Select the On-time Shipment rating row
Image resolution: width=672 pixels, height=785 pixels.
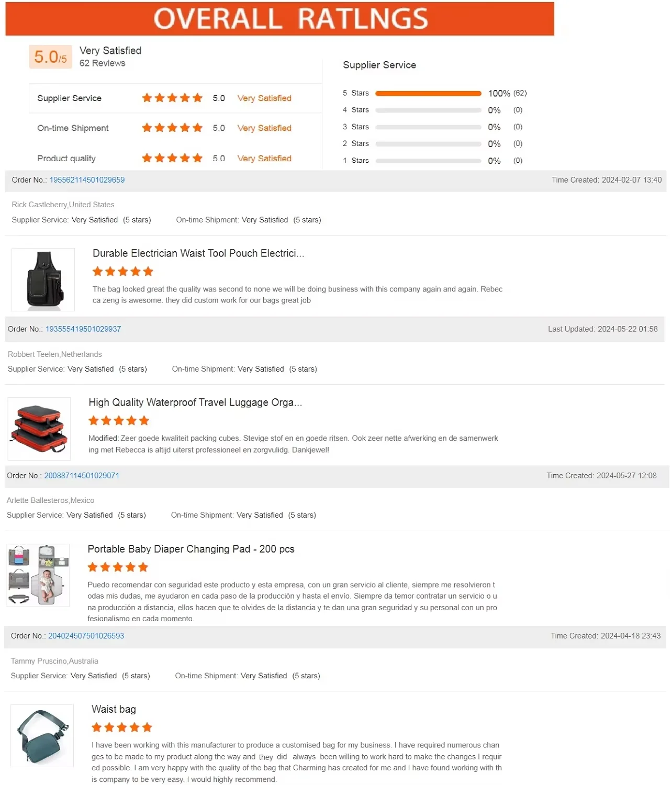click(73, 128)
